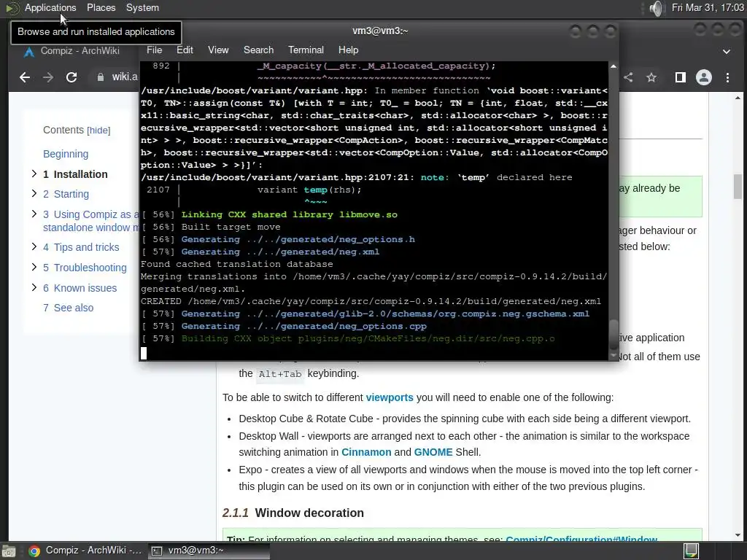
Task: Switch to Compiz - ArchWiki taskbar button
Action: point(86,551)
